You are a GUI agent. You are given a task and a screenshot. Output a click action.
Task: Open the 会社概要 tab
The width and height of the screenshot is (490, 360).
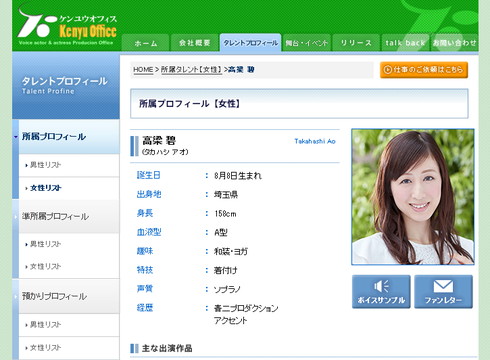pos(195,43)
